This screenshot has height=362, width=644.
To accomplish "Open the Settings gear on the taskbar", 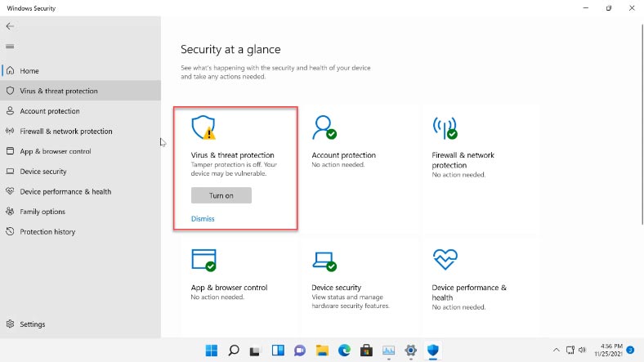I will coord(411,351).
